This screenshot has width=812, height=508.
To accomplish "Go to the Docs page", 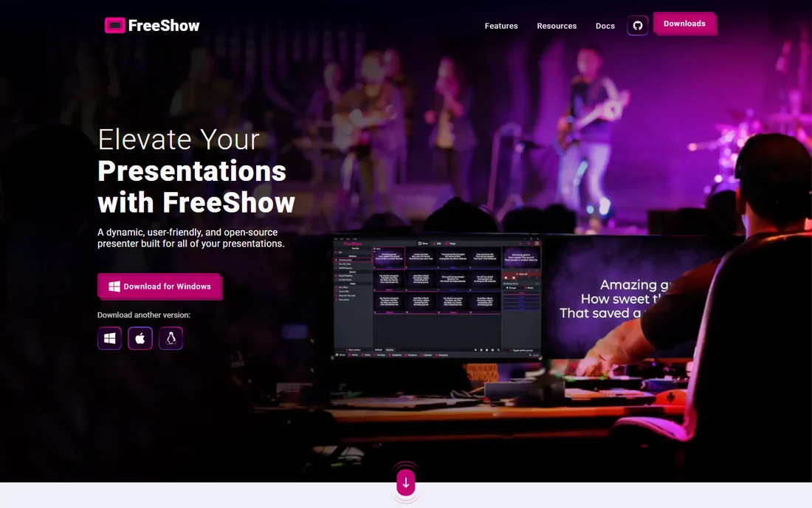I will (605, 26).
